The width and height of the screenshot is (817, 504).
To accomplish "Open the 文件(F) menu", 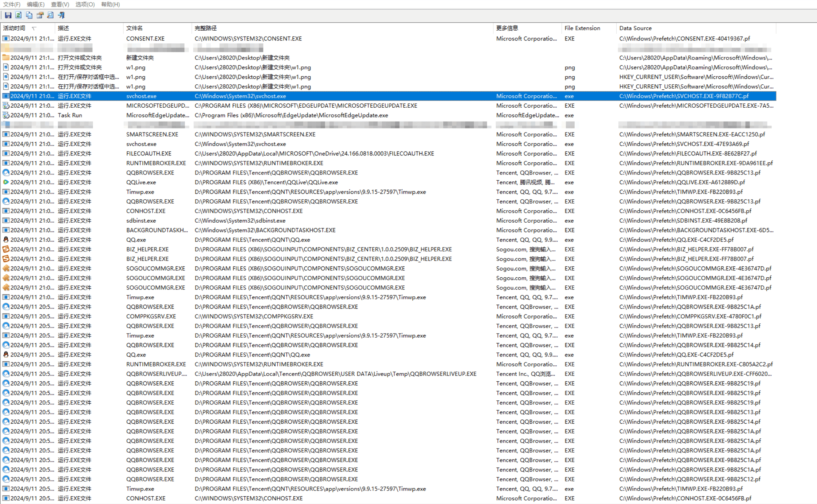I will [x=12, y=4].
